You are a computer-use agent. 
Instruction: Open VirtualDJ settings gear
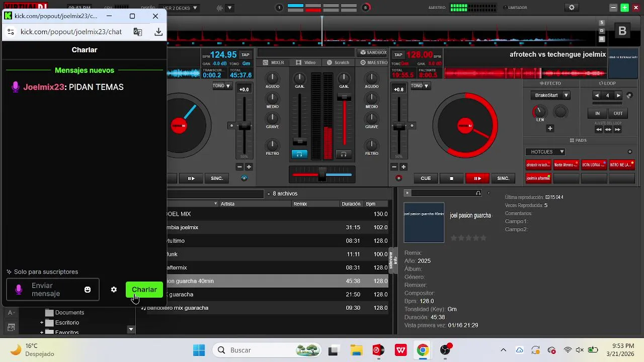pyautogui.click(x=572, y=8)
